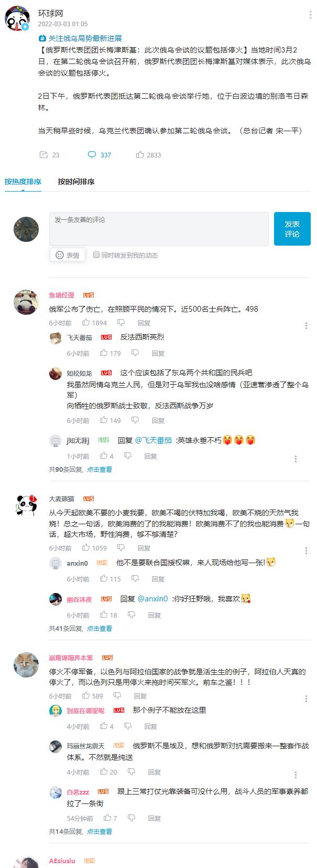
Task: Click the 发表评论 submit button
Action: click(292, 229)
